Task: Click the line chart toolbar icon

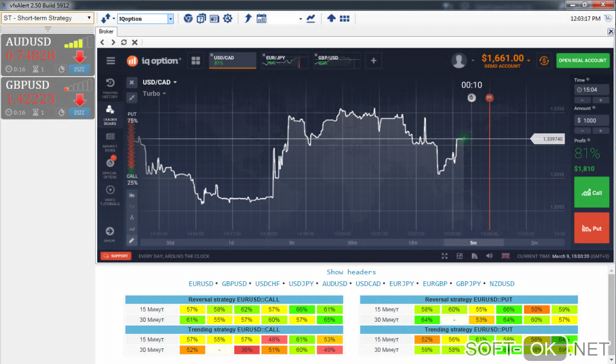Action: tap(311, 19)
